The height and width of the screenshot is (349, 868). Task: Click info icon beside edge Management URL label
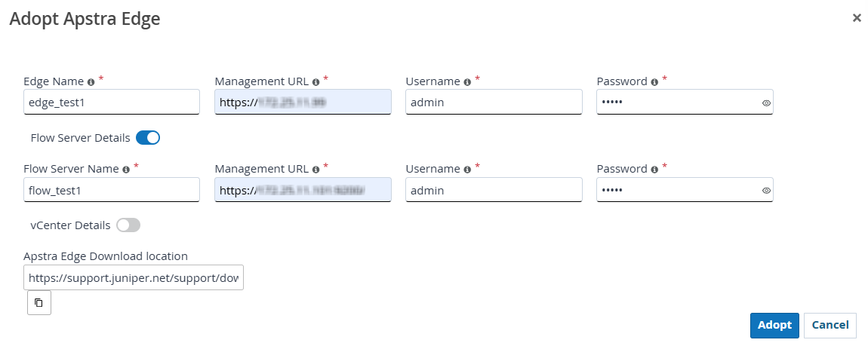tap(315, 81)
